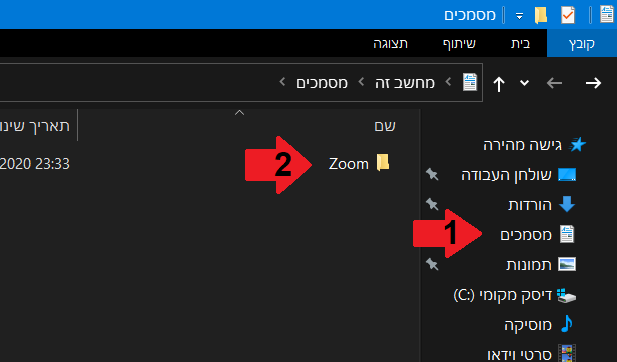Open Quick Access Toolbar customize dropdown
This screenshot has width=617, height=362.
point(519,16)
